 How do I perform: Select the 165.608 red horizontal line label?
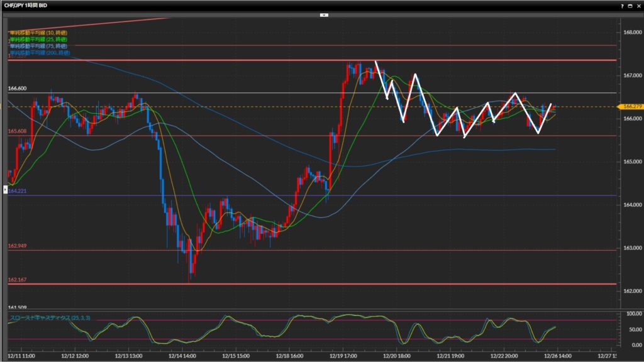click(17, 131)
